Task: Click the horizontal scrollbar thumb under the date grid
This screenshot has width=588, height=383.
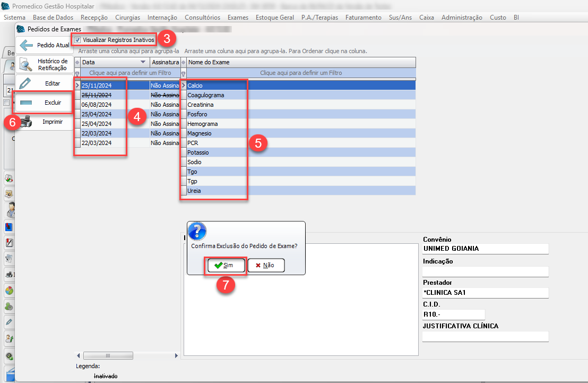Action: (108, 355)
